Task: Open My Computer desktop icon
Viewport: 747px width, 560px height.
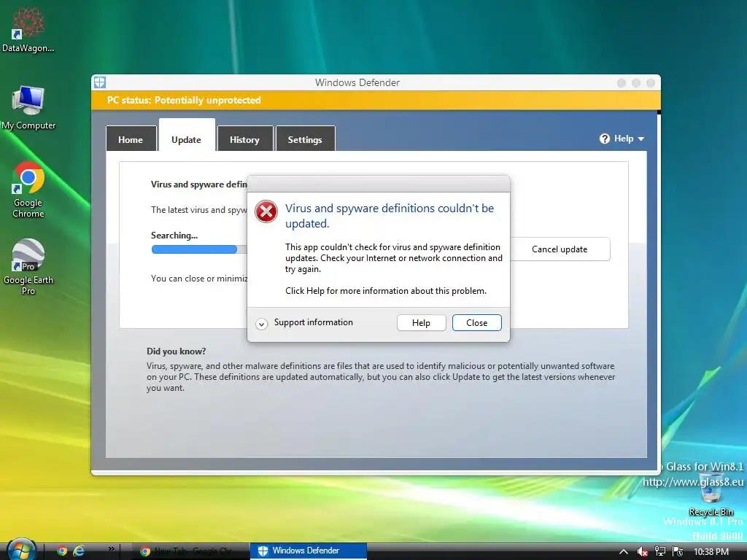Action: pyautogui.click(x=28, y=108)
